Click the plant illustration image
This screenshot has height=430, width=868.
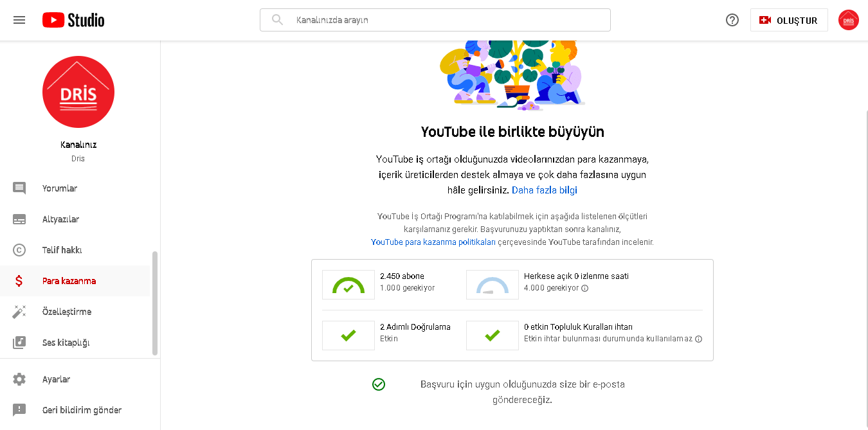pyautogui.click(x=512, y=76)
